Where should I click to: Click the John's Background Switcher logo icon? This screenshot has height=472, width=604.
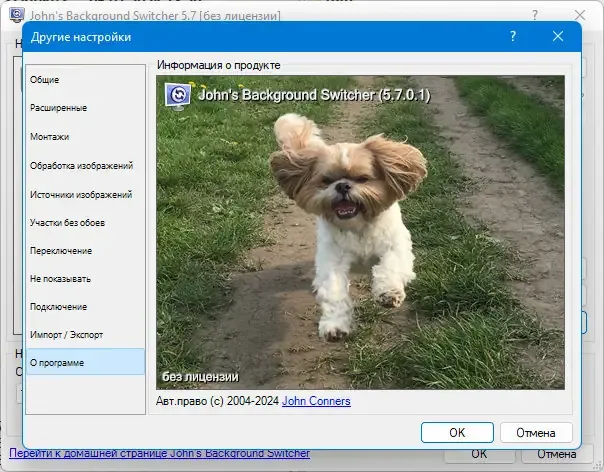[x=178, y=95]
